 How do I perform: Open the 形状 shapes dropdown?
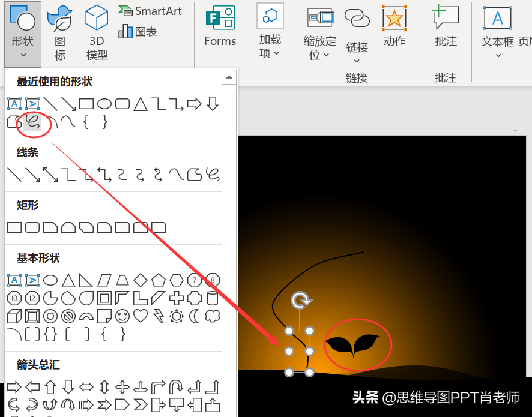coord(23,34)
